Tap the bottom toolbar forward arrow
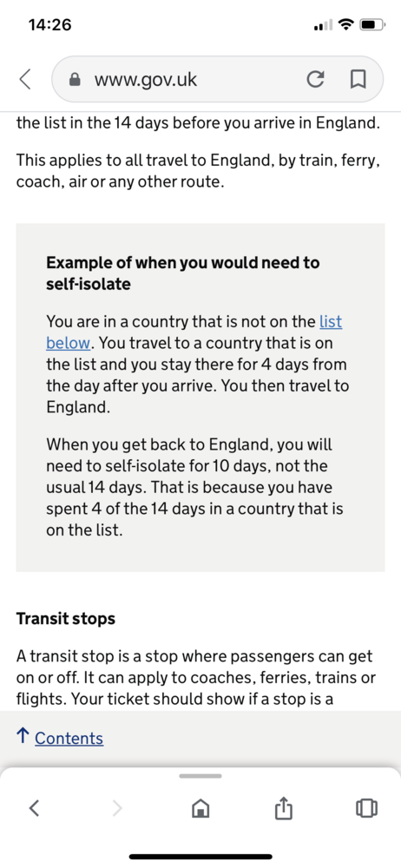 [117, 809]
